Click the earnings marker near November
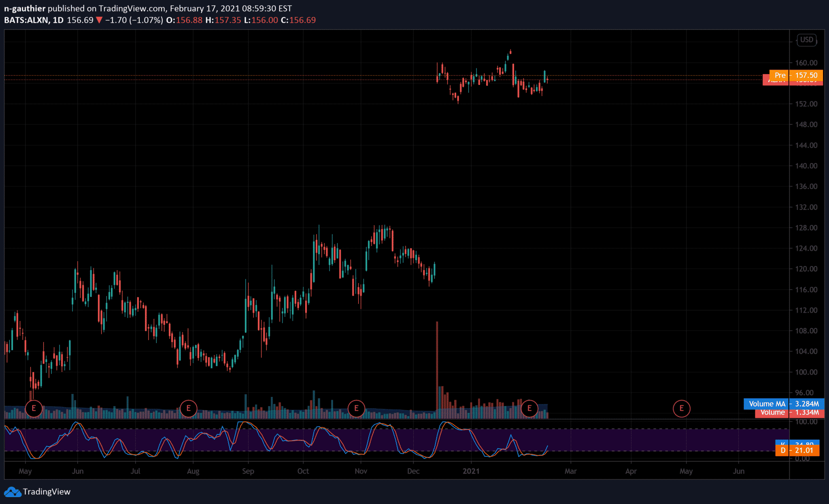This screenshot has height=504, width=829. click(356, 409)
